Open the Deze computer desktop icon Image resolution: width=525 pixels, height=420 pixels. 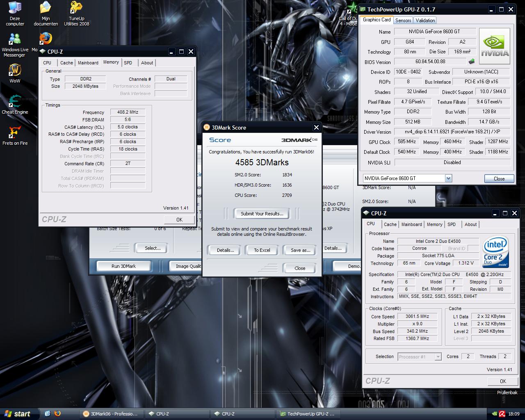(15, 14)
